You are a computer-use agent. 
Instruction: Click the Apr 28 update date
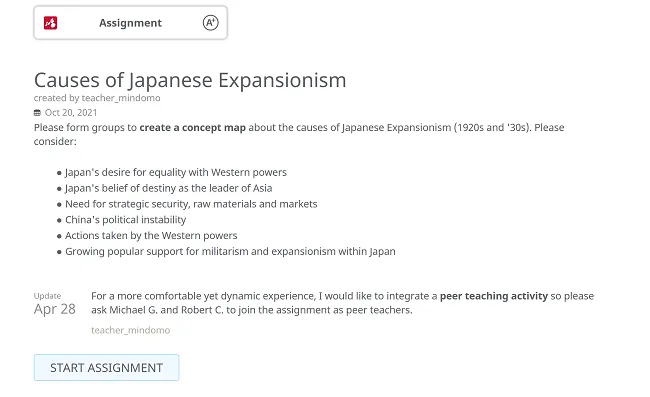pyautogui.click(x=55, y=309)
